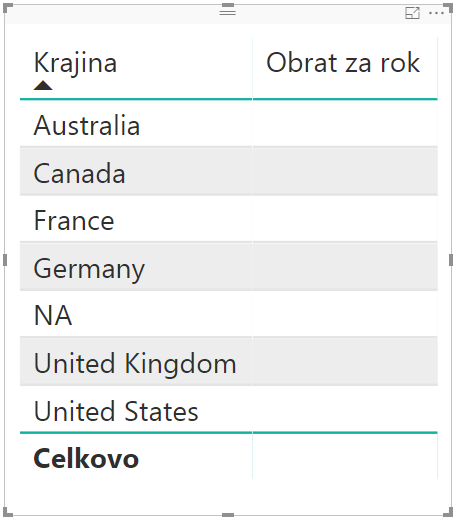Open Focus mode icon in visual header
This screenshot has height=520, width=455.
coord(412,13)
